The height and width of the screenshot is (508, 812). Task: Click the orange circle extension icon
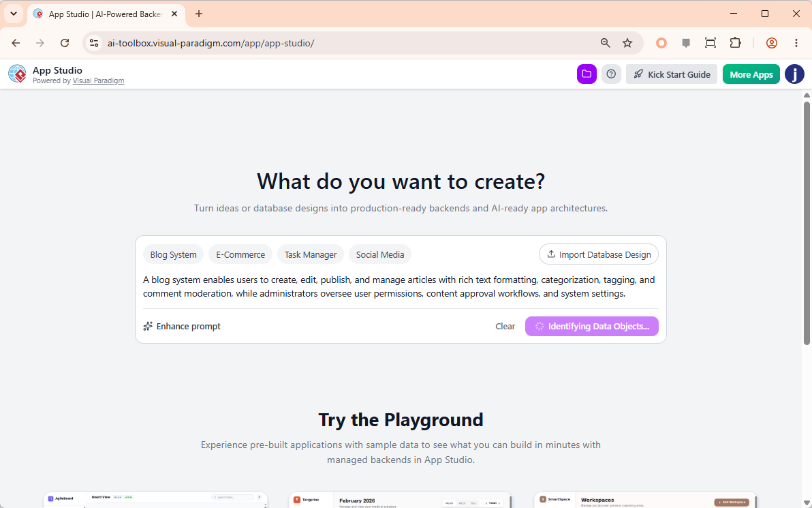point(661,43)
